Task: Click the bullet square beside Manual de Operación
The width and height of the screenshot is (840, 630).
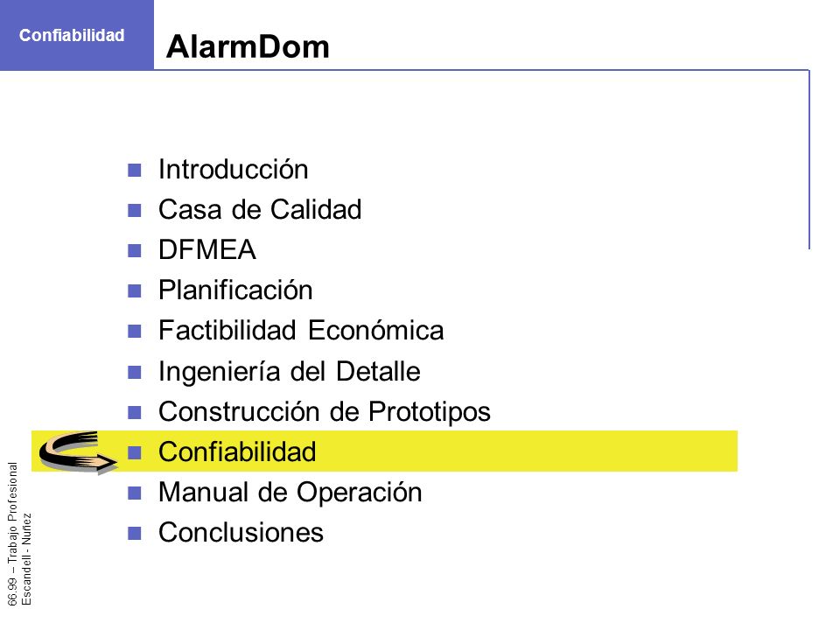Action: coord(135,493)
